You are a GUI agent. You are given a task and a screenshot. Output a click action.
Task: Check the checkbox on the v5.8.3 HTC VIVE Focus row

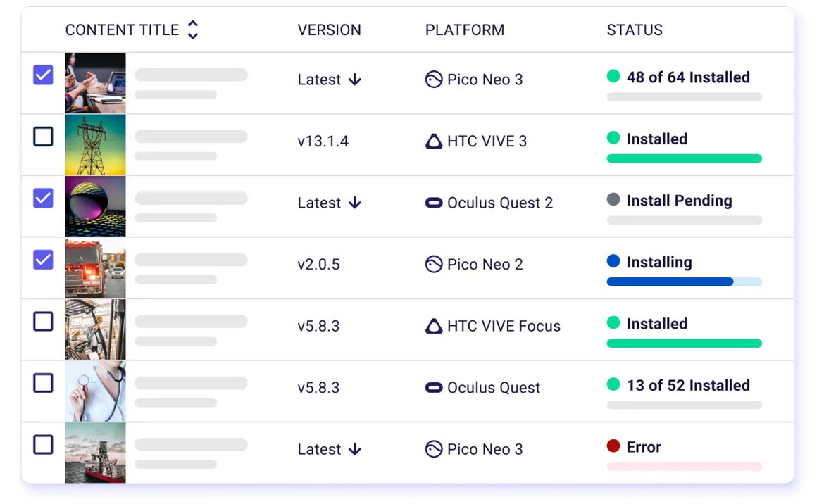coord(43,322)
